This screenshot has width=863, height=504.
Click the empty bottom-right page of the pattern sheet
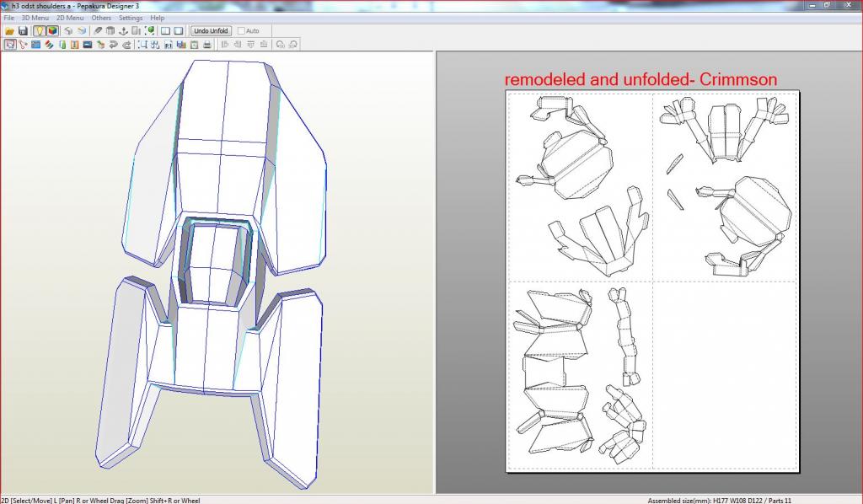[725, 375]
